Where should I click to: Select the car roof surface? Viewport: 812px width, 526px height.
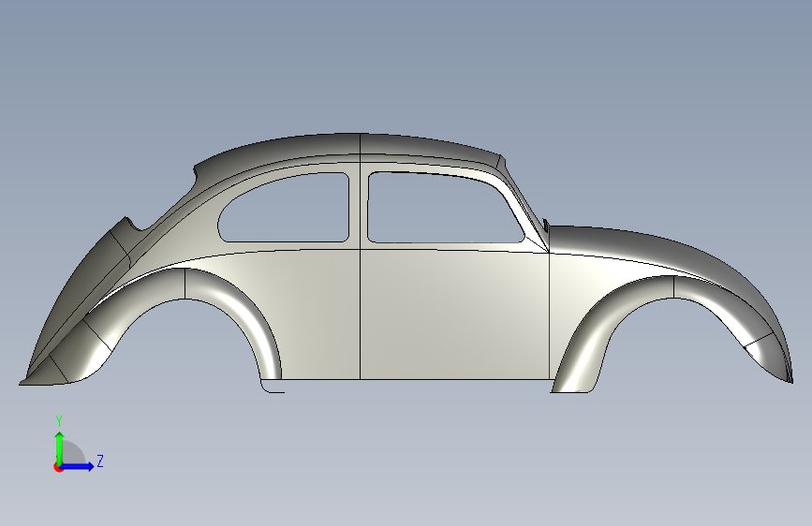358,145
